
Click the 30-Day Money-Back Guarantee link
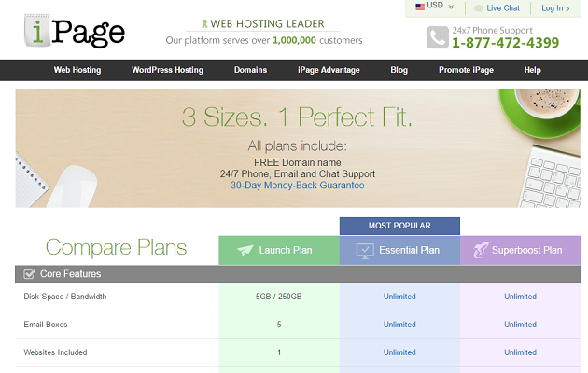298,186
